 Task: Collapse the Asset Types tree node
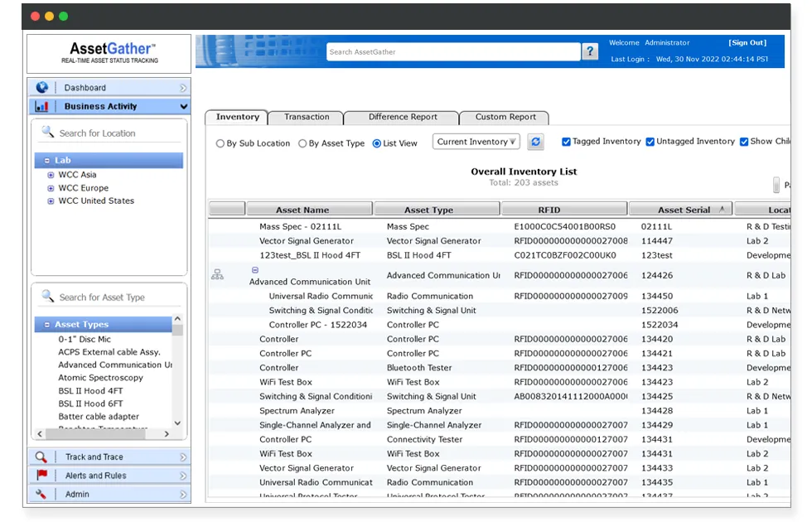click(x=47, y=325)
